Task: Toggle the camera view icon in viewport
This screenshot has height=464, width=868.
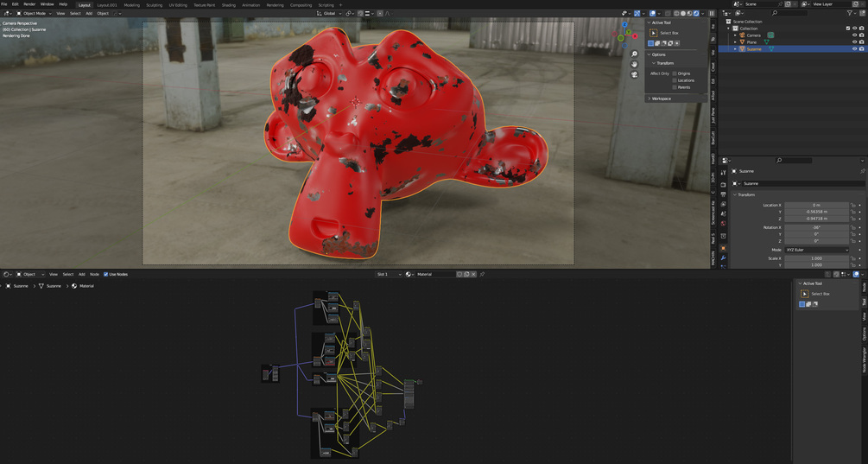Action: tap(635, 75)
